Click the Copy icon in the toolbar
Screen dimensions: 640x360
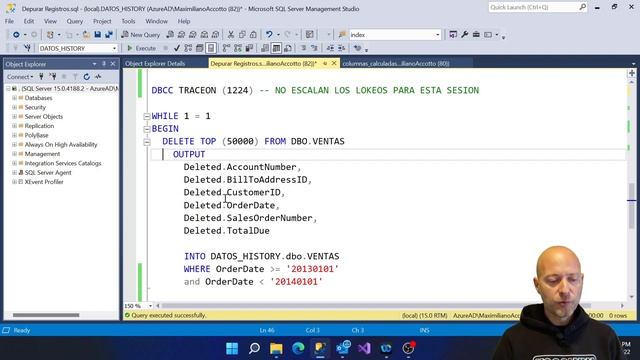pyautogui.click(x=242, y=35)
